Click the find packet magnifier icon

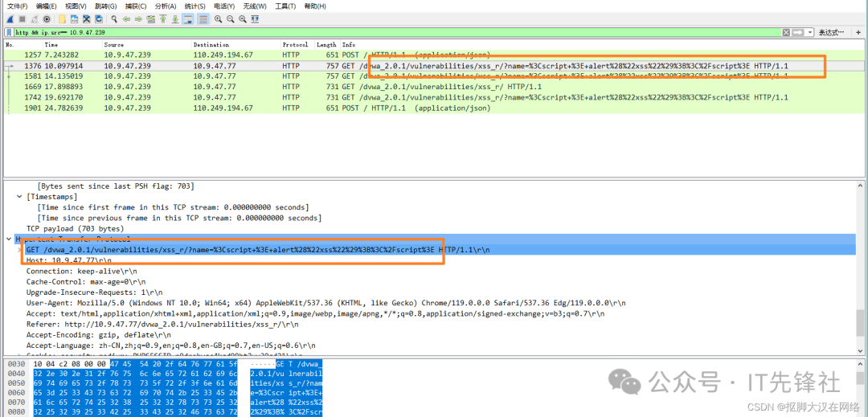point(115,18)
